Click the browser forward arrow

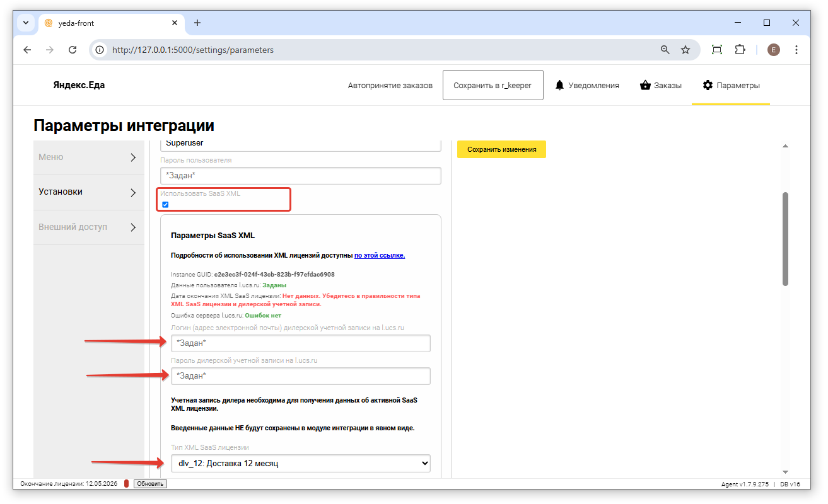click(x=50, y=50)
